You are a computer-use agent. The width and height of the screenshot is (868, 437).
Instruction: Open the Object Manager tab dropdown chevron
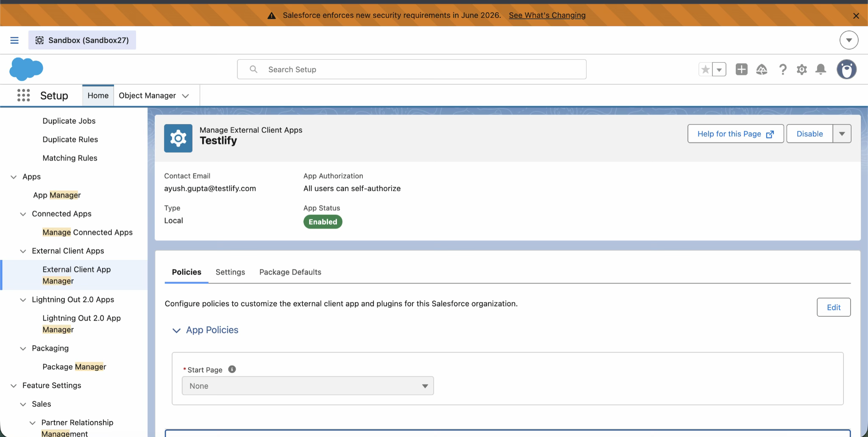[x=185, y=96]
